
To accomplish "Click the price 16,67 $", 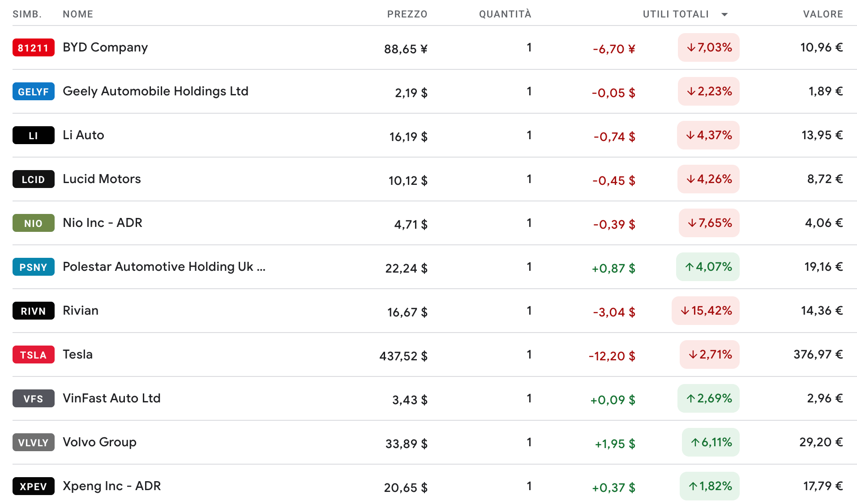I will point(407,312).
